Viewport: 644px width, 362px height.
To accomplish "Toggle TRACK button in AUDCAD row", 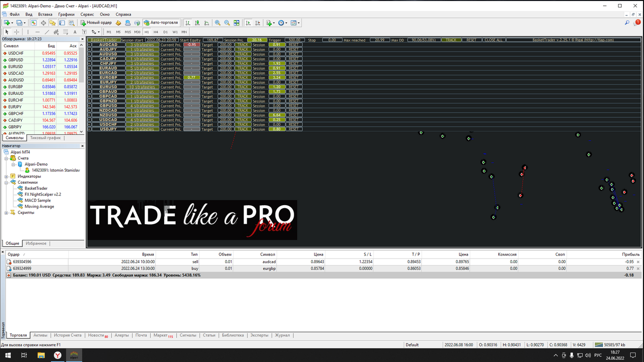I will point(243,44).
